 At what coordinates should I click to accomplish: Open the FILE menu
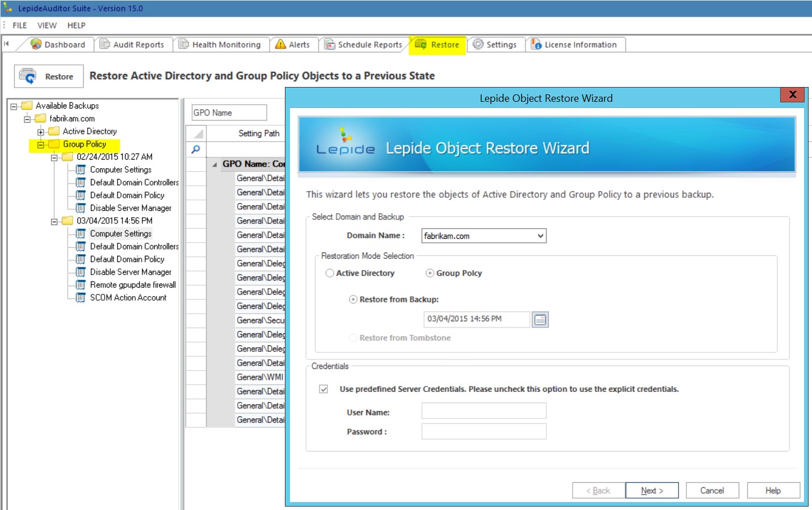pos(20,26)
